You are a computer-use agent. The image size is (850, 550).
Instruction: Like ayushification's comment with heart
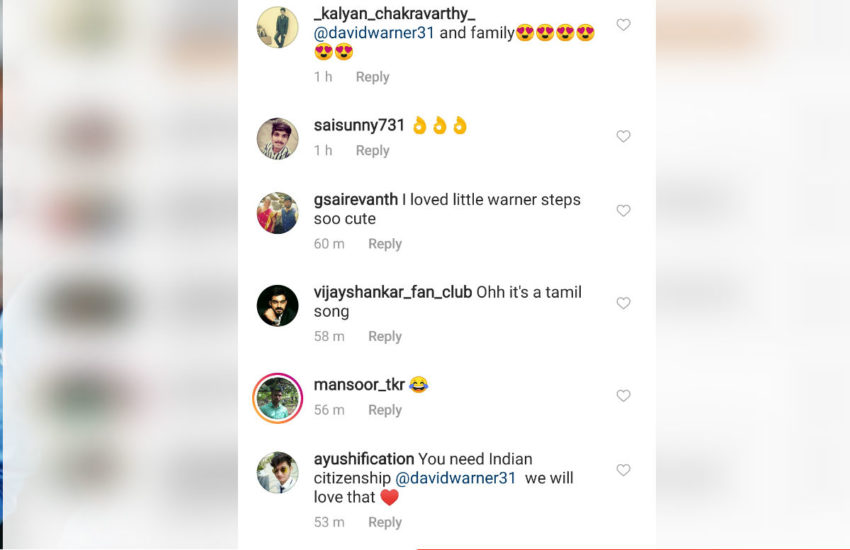tap(623, 470)
